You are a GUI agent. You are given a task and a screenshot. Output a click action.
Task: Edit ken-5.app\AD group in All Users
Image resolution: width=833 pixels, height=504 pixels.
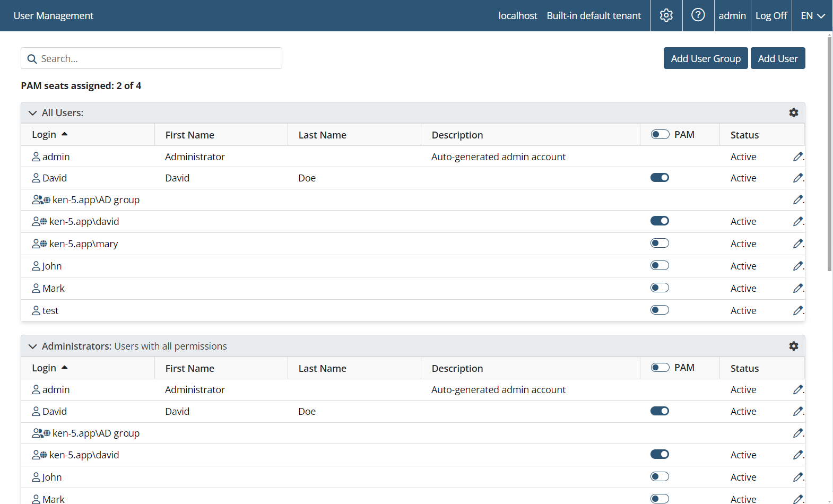coord(797,199)
